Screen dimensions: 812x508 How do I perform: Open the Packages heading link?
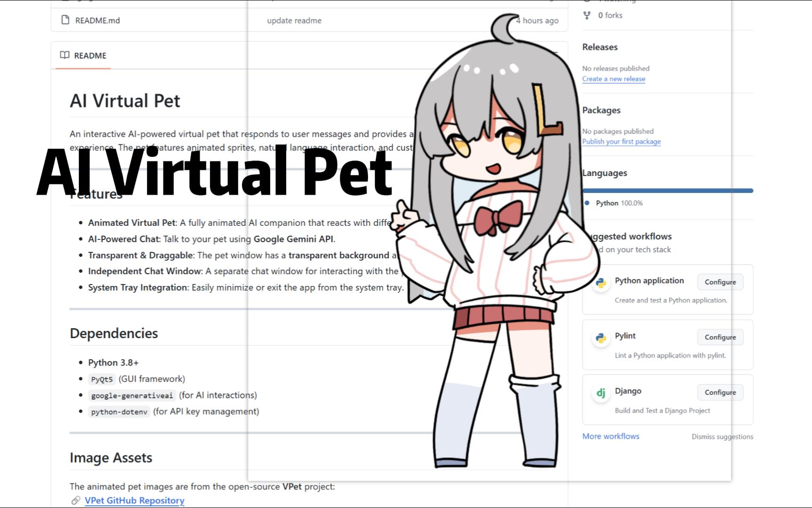coord(601,110)
